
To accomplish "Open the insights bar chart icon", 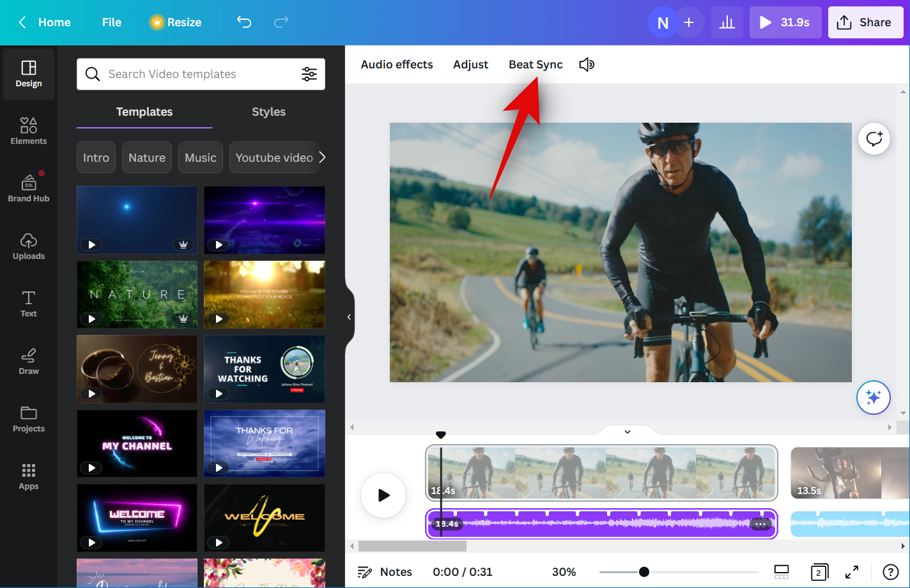I will click(x=727, y=23).
